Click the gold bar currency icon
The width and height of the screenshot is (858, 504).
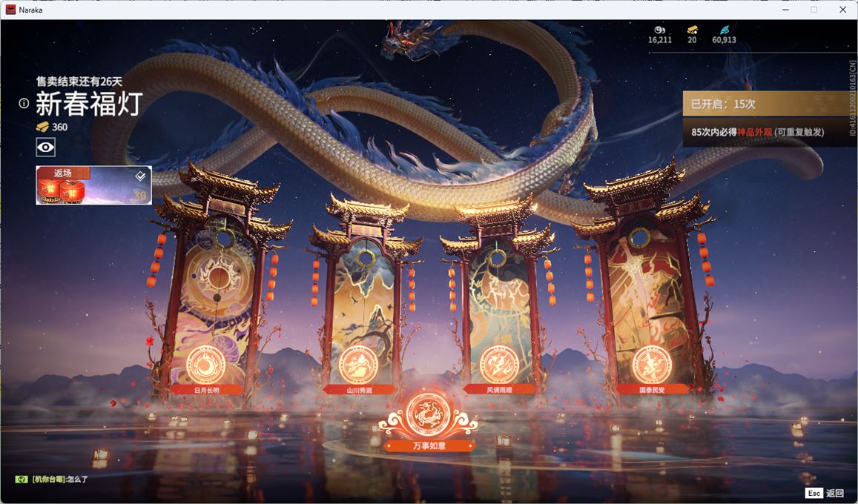click(x=692, y=30)
